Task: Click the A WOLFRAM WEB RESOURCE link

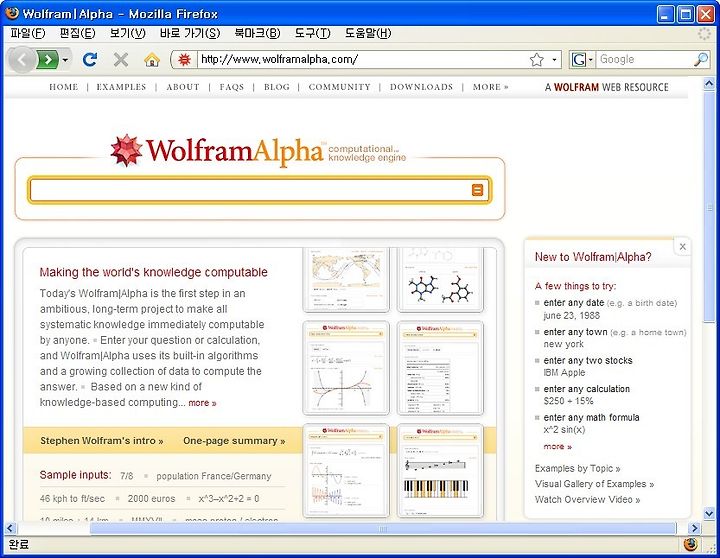Action: pos(606,87)
